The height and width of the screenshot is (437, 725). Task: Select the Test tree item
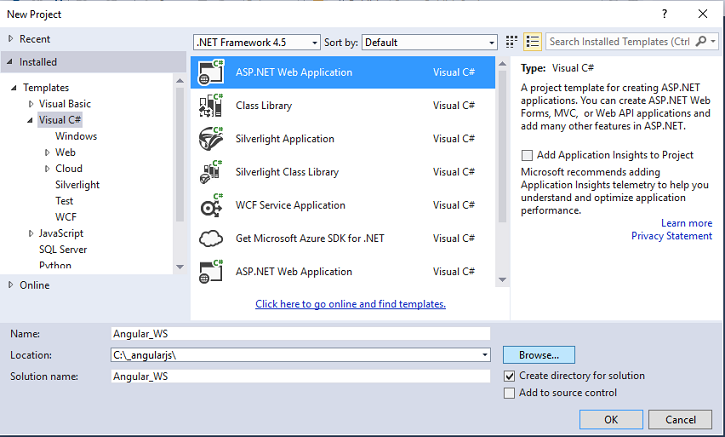pyautogui.click(x=64, y=201)
